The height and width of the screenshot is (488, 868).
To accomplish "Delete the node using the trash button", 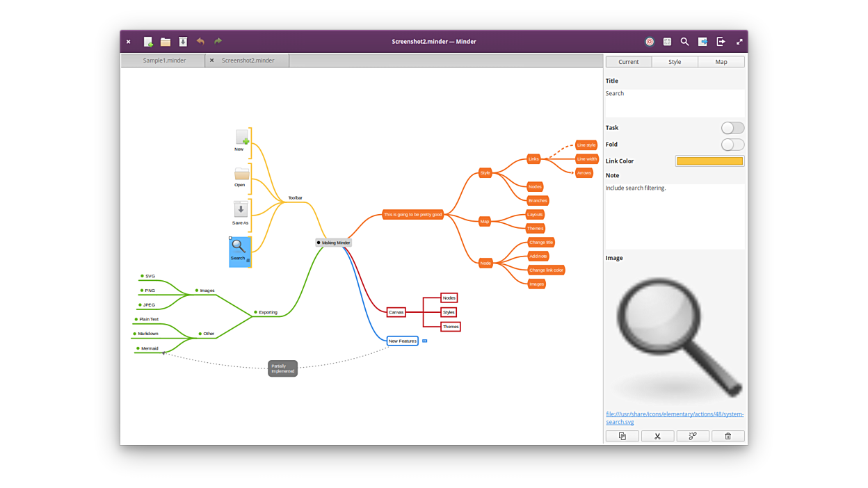I will (728, 436).
